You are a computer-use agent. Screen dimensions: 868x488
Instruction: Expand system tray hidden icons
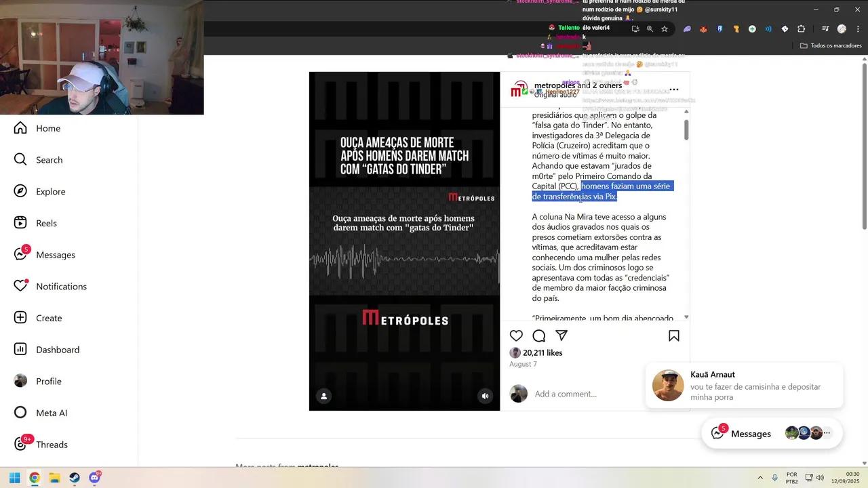[760, 478]
